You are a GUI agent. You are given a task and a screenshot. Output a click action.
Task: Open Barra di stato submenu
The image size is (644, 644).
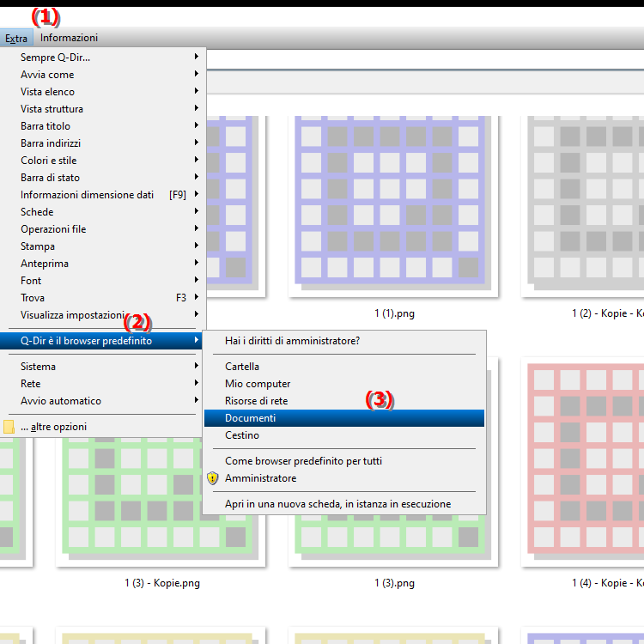(x=102, y=178)
